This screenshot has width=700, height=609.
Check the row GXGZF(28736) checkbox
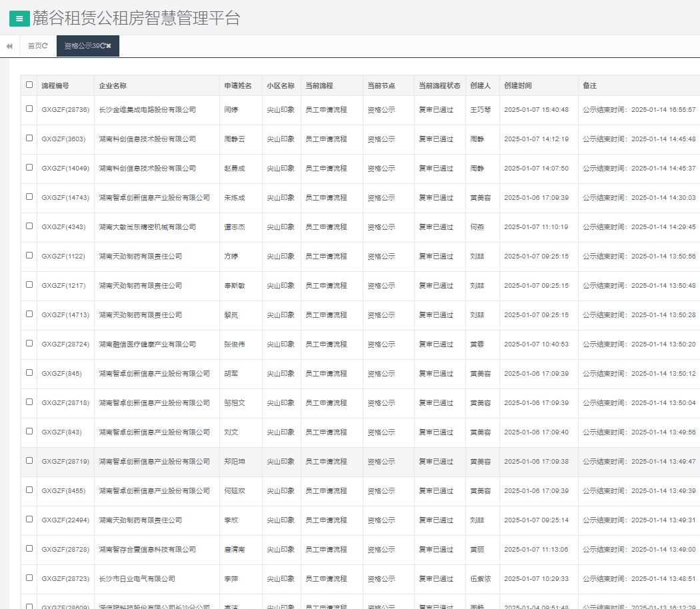pyautogui.click(x=29, y=109)
